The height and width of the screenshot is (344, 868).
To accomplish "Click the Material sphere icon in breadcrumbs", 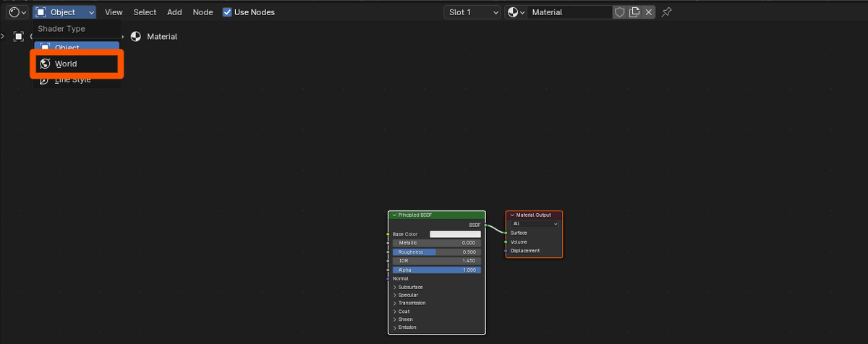I will point(136,36).
